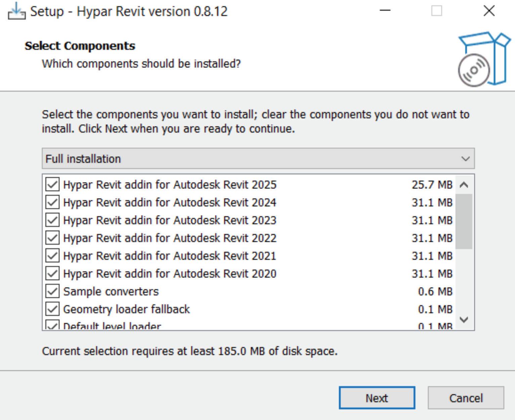This screenshot has width=515, height=420.
Task: Open the Full installation type dropdown
Action: coord(258,159)
